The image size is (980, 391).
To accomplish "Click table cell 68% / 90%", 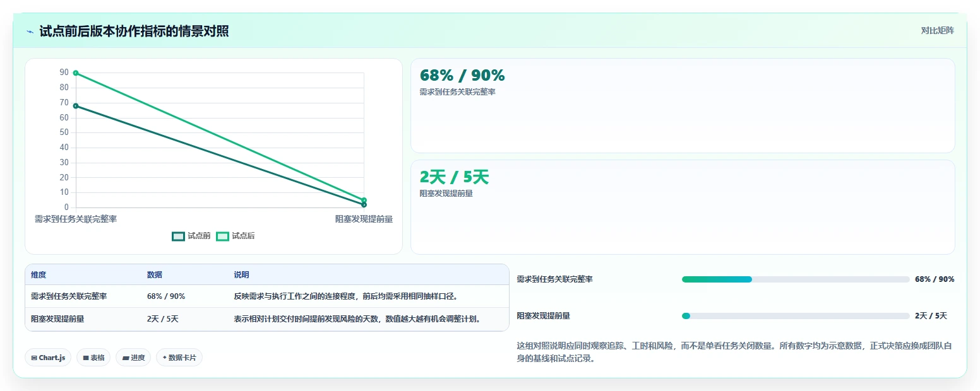I will 166,296.
